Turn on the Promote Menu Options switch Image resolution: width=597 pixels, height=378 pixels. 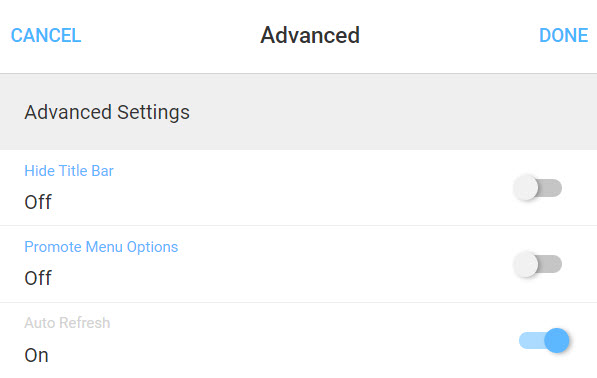pyautogui.click(x=538, y=264)
